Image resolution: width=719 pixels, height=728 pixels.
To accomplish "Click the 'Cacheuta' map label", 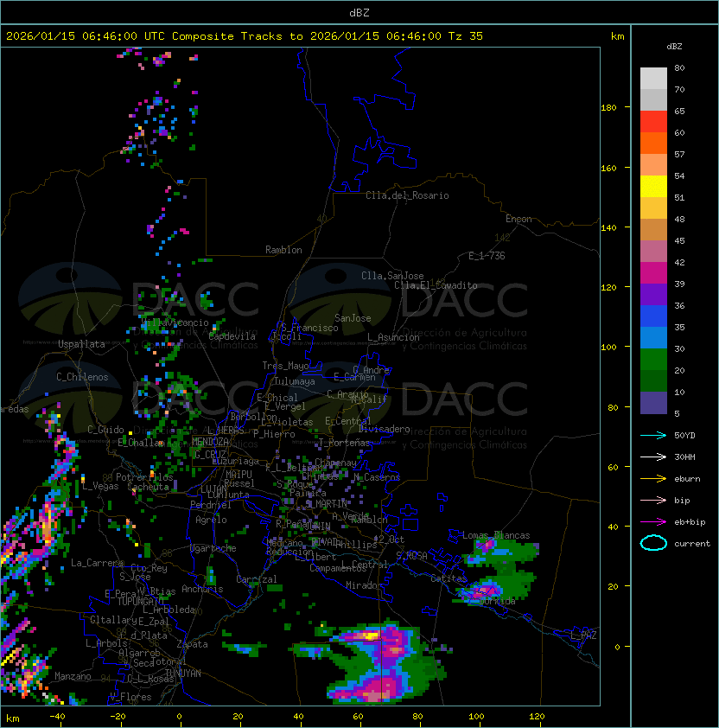I will (x=149, y=487).
